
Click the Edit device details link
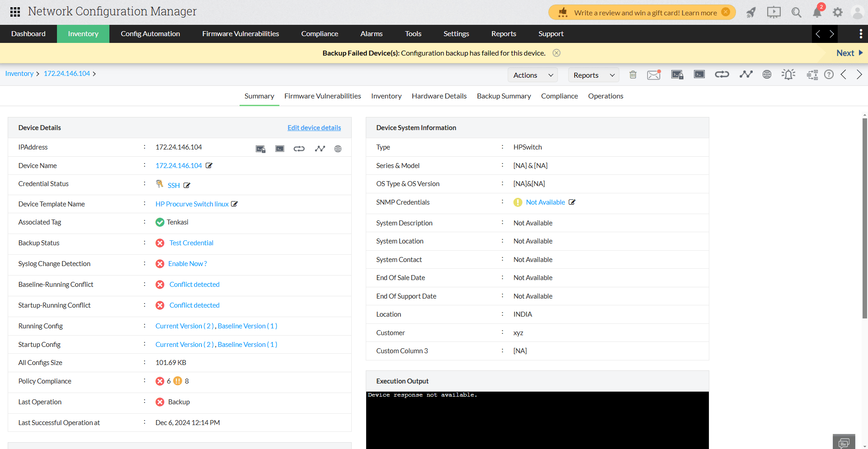[314, 127]
